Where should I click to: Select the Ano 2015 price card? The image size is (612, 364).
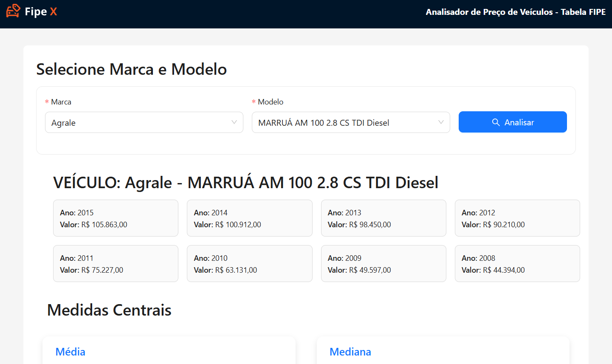coord(116,218)
